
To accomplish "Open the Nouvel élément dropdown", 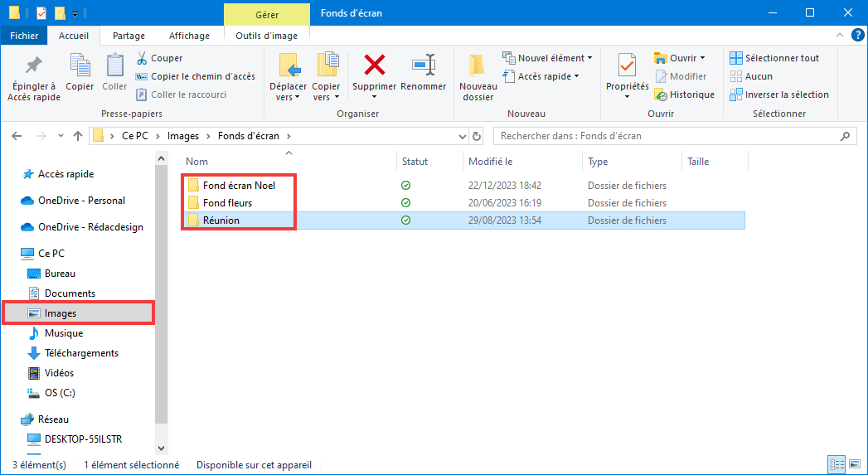I will tap(547, 58).
